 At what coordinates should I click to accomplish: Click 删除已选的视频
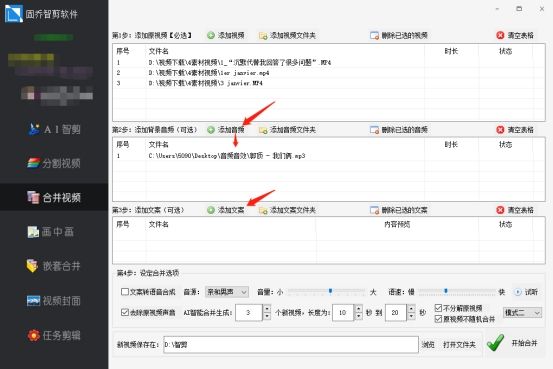399,35
